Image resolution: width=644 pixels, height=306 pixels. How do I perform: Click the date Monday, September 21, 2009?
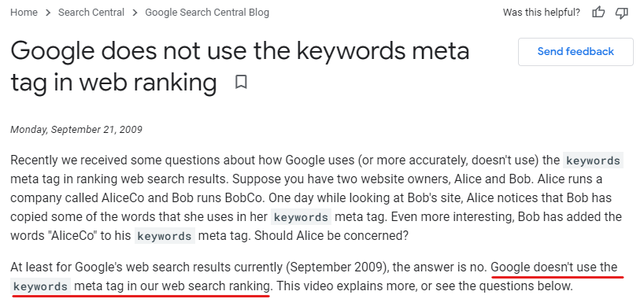(x=76, y=130)
